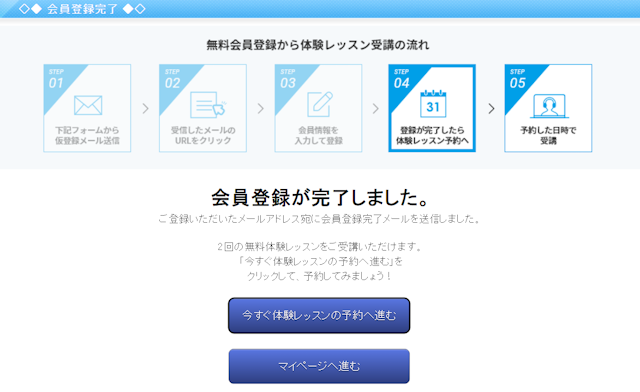Click the arrow between Step 04 and 05
Viewport: 640px width, 392px height.
click(x=491, y=109)
